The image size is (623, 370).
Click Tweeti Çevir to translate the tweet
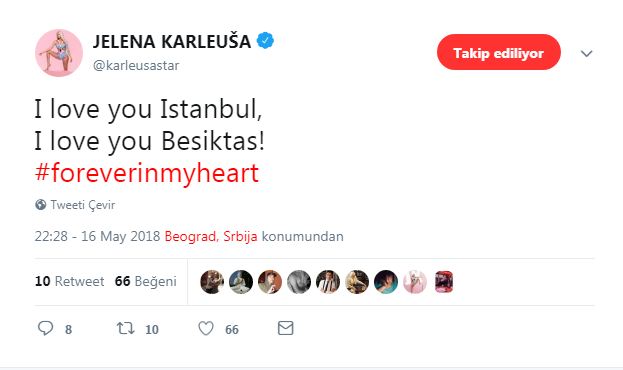click(x=83, y=205)
